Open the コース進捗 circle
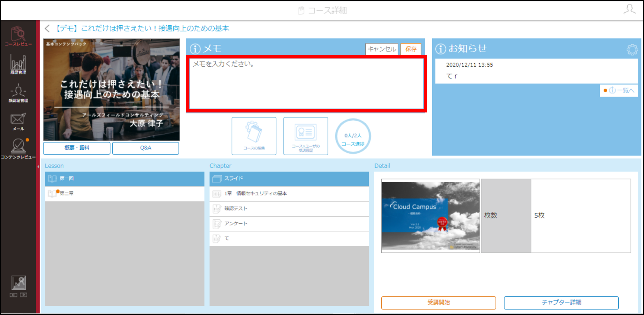The width and height of the screenshot is (644, 315). tap(353, 136)
